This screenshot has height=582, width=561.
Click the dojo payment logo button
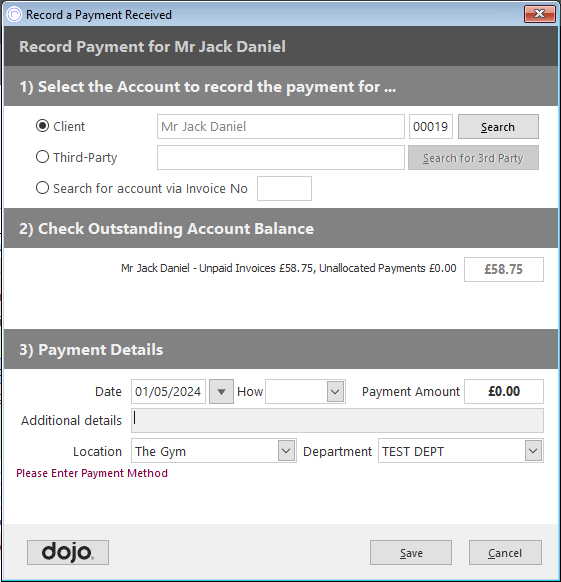68,552
